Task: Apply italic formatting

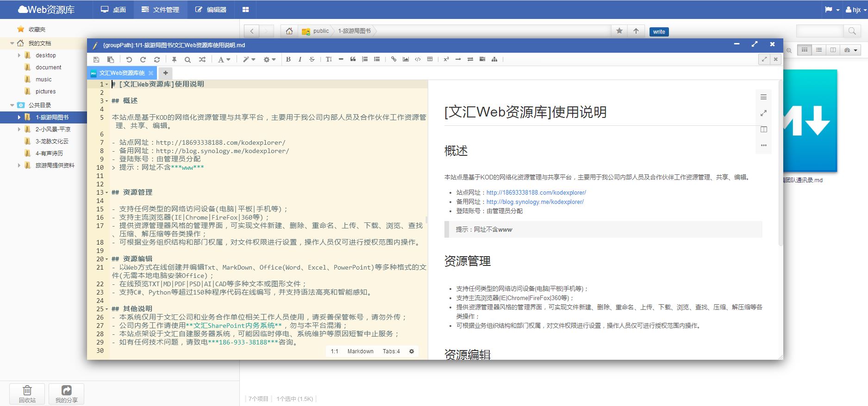Action: [300, 59]
